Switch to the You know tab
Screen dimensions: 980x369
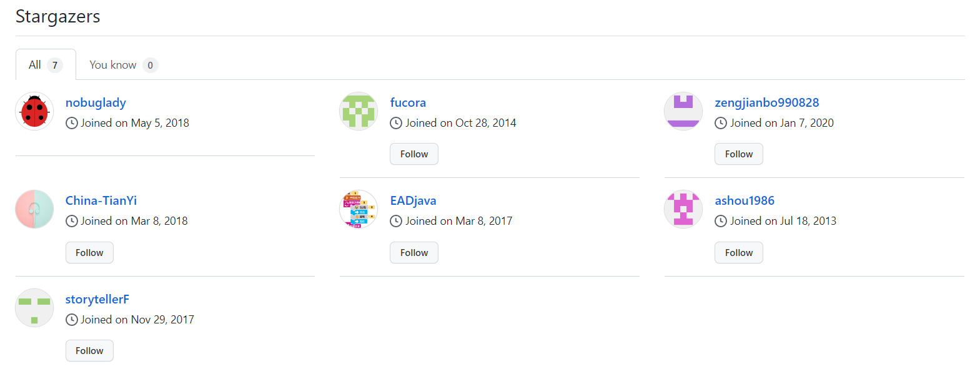123,65
